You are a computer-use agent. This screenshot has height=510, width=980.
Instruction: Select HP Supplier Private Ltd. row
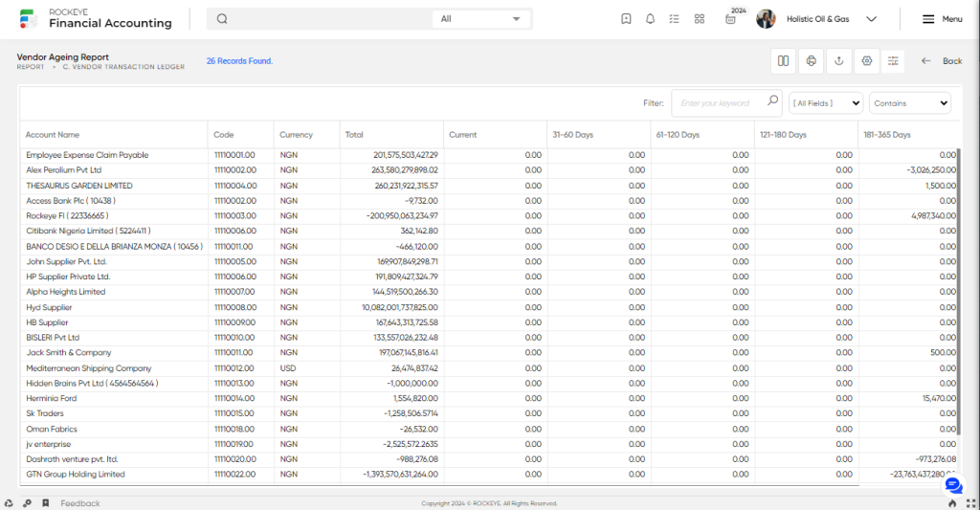pos(489,277)
